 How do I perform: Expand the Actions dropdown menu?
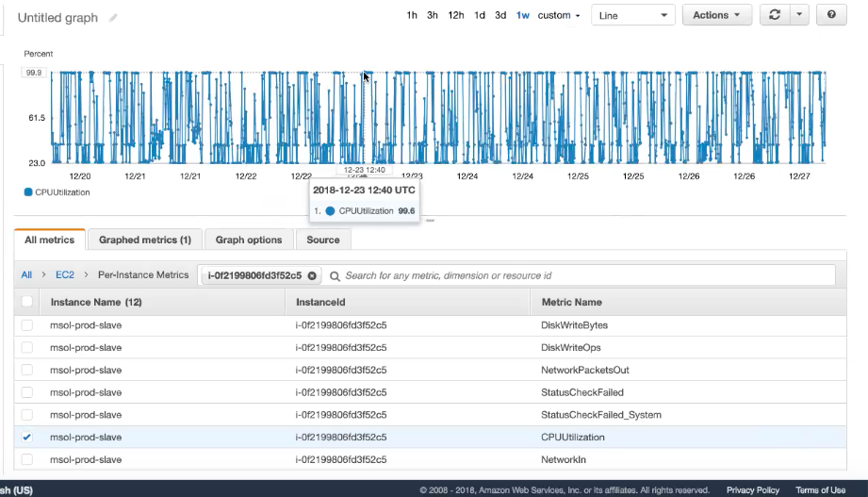(717, 15)
